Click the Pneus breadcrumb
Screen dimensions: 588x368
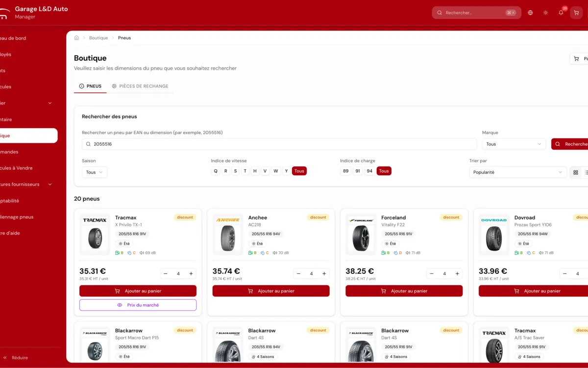(124, 38)
